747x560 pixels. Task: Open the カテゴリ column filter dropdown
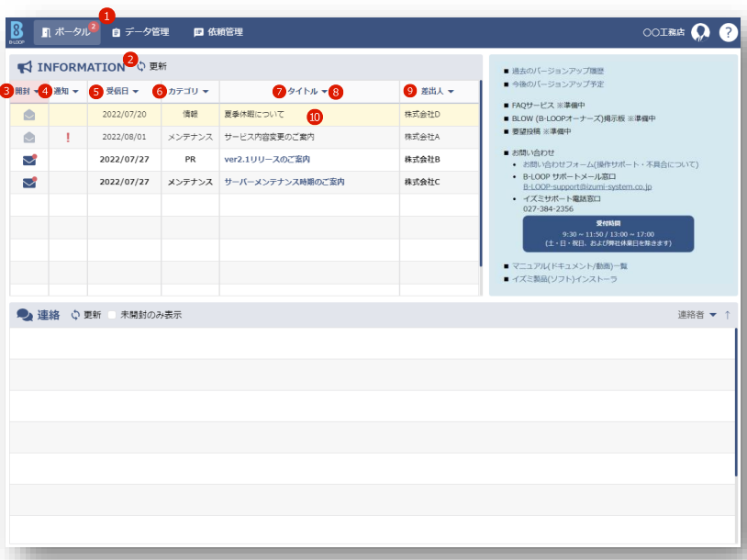206,92
